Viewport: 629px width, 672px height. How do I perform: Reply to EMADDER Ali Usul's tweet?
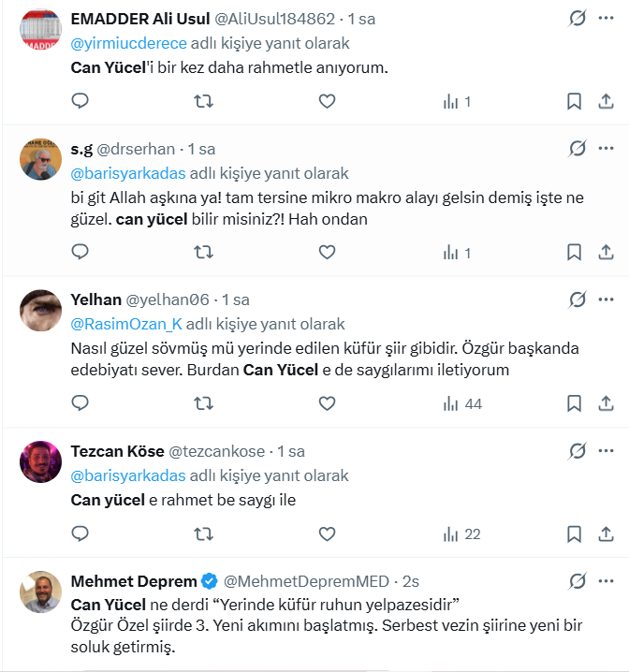tap(80, 101)
